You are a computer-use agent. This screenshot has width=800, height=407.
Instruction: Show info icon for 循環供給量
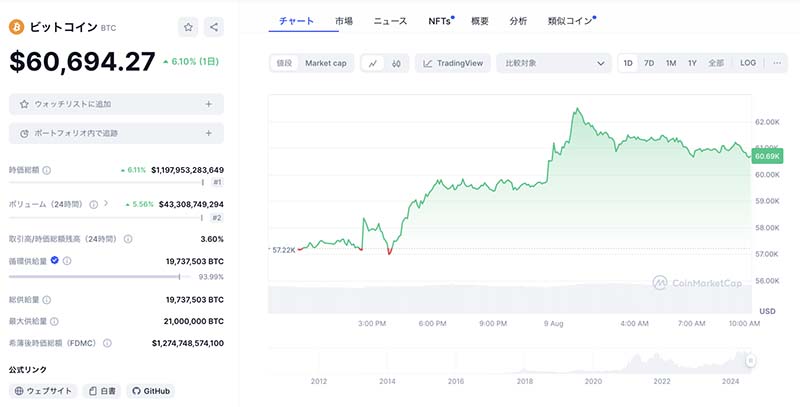[x=67, y=261]
